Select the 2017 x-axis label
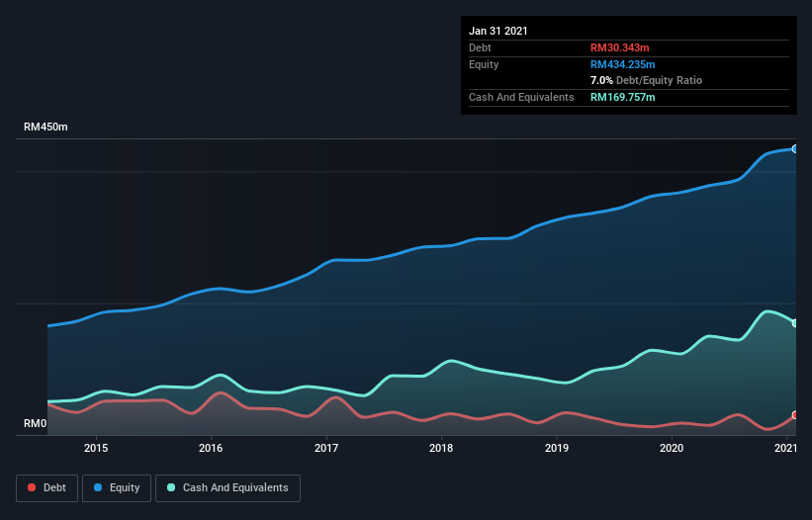Screen dimensions: 812x520 326,449
